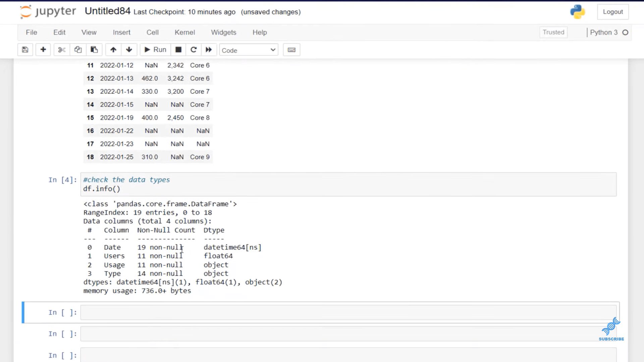Screen dimensions: 644x362
Task: Click the In [4] prompt label
Action: (62, 180)
